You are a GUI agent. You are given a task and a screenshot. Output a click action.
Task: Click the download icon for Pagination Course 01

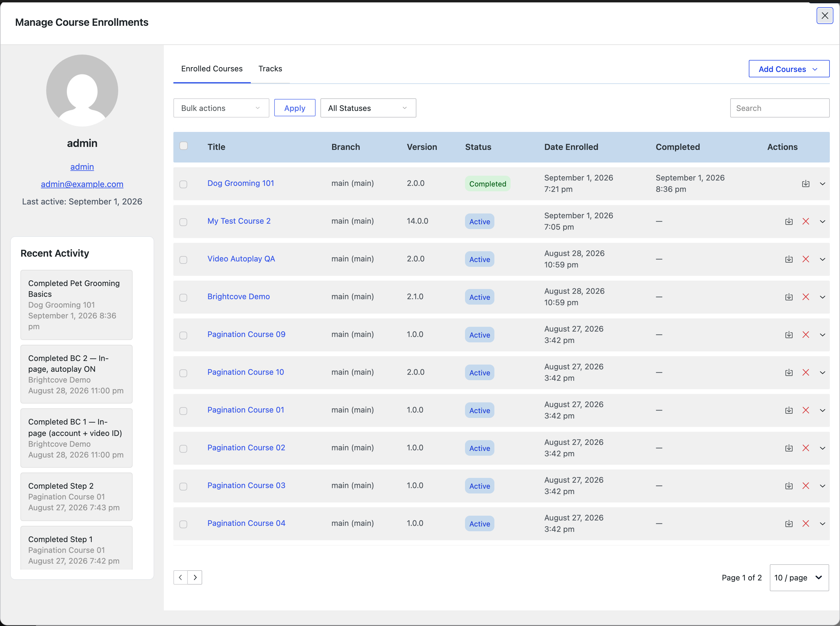[x=789, y=410]
